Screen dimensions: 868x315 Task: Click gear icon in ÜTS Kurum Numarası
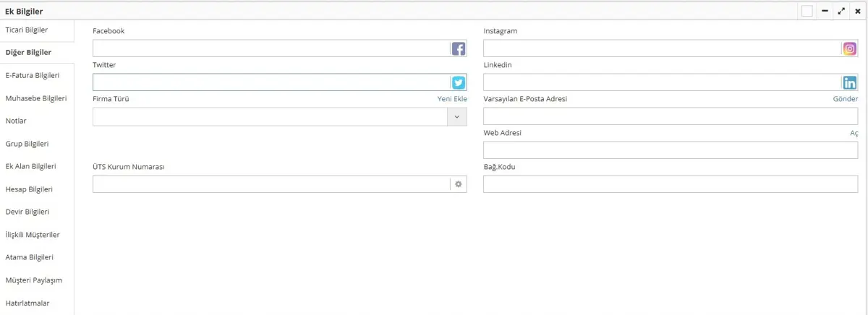pyautogui.click(x=459, y=184)
